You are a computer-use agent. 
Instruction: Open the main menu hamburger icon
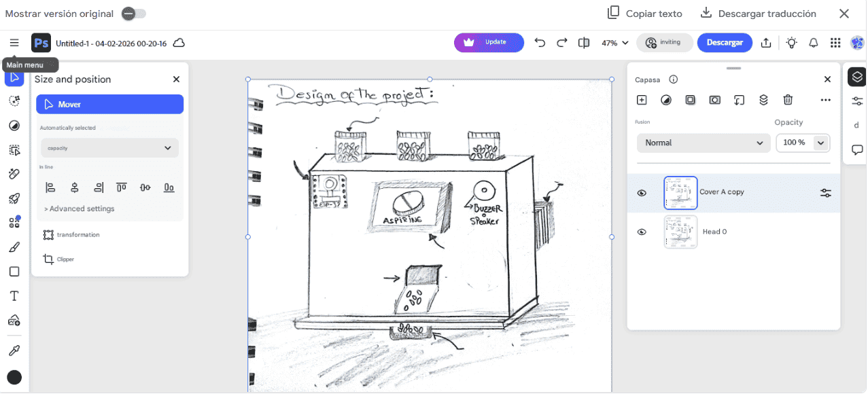[x=14, y=43]
